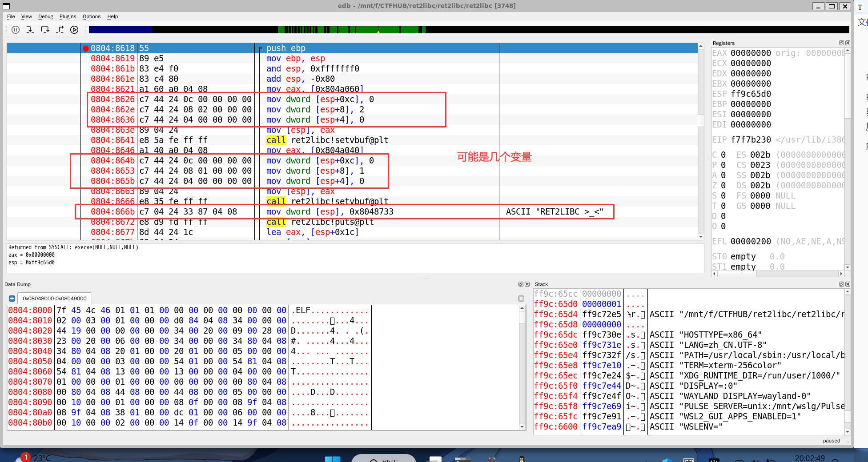Open the Options menu
The width and height of the screenshot is (868, 462).
92,16
